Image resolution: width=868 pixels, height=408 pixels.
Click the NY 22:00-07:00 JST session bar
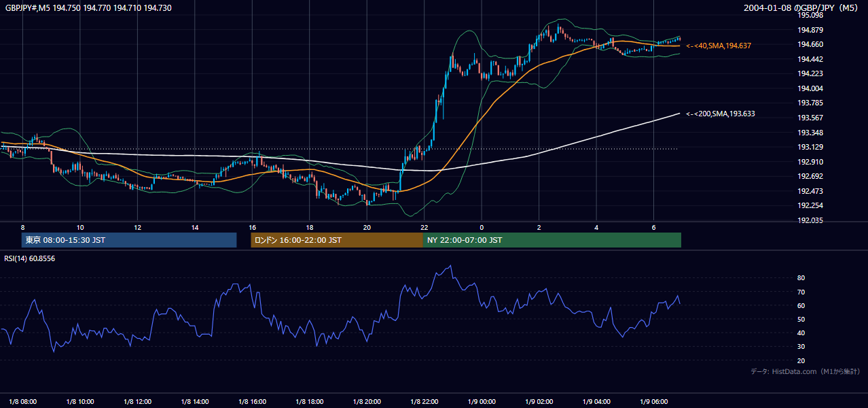click(552, 240)
